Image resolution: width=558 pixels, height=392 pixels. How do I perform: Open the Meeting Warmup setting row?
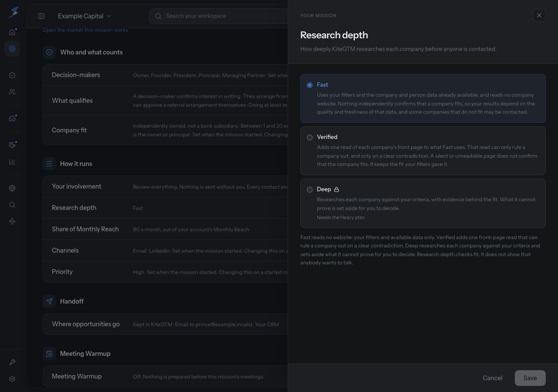click(x=166, y=376)
